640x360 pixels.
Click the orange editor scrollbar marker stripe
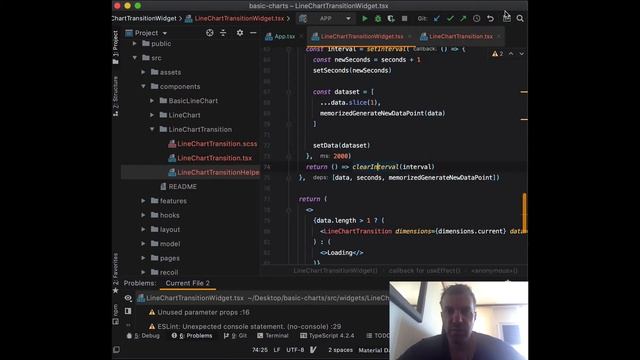[x=524, y=213]
